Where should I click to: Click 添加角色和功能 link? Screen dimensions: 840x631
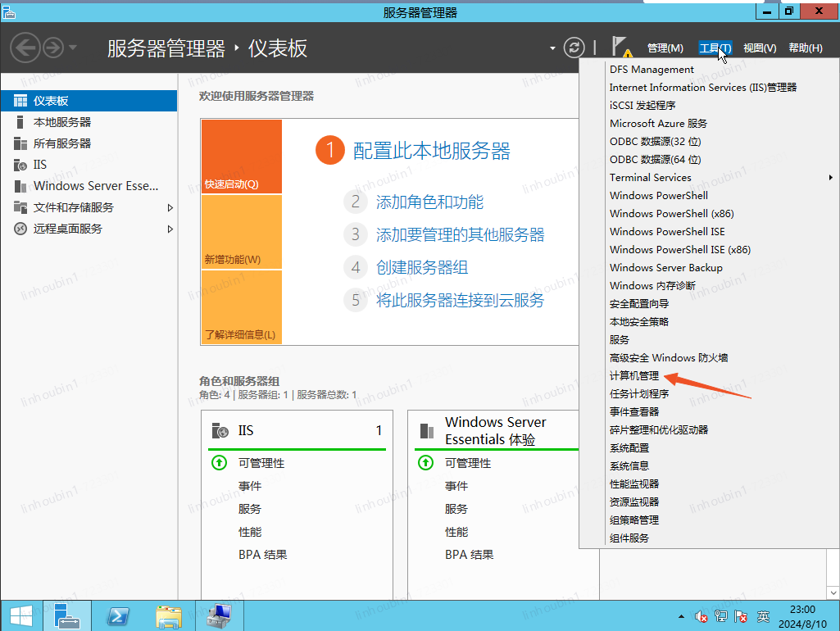coord(429,202)
